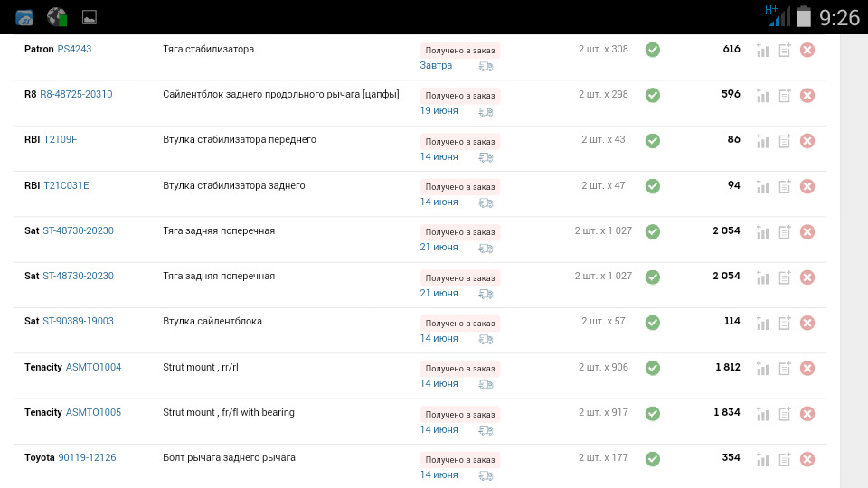868x488 pixels.
Task: Click the "Завтра" delivery date link
Action: coord(436,66)
